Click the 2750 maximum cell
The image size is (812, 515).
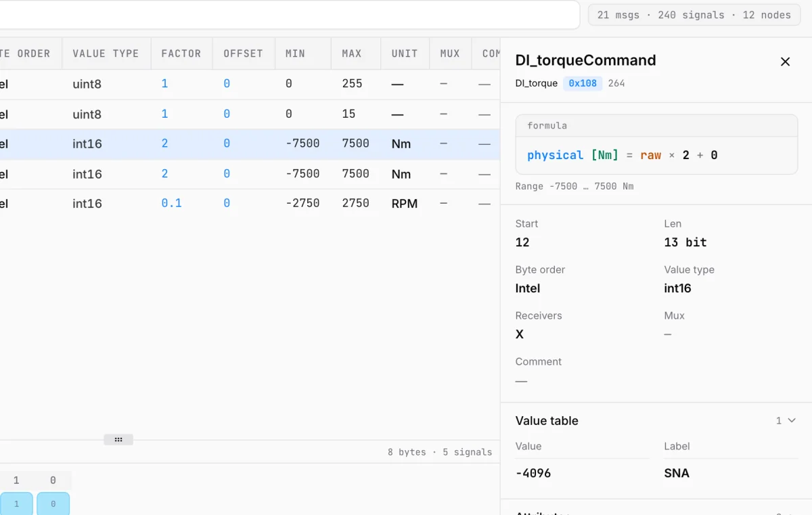pos(356,203)
